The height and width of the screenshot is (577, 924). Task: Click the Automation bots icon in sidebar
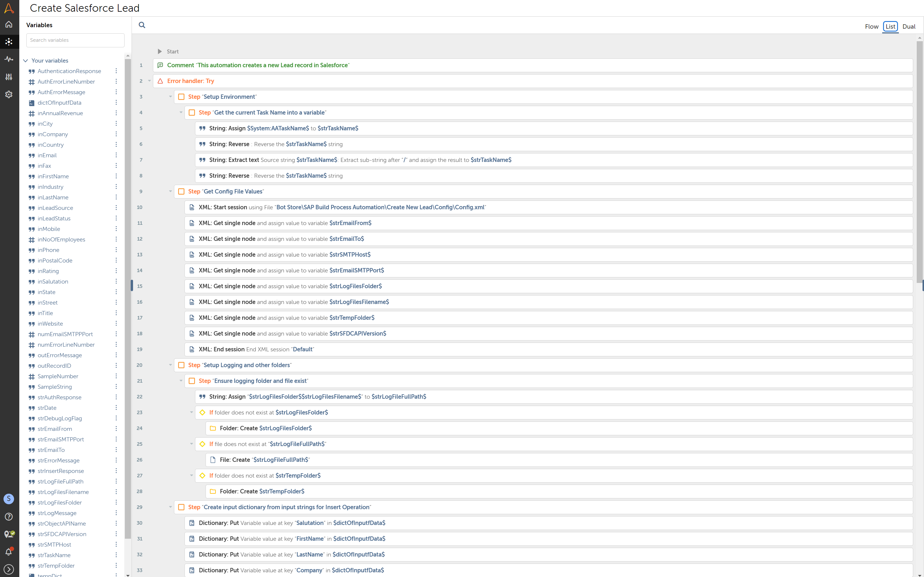click(9, 42)
